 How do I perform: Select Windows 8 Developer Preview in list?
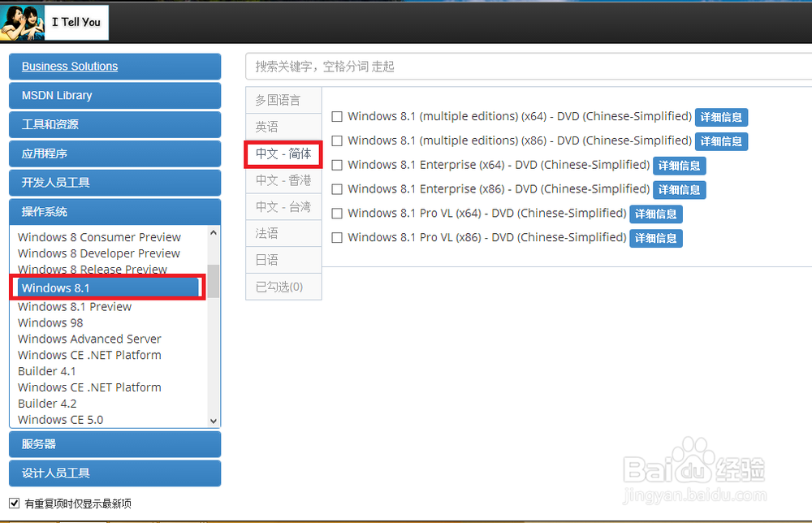pos(99,253)
